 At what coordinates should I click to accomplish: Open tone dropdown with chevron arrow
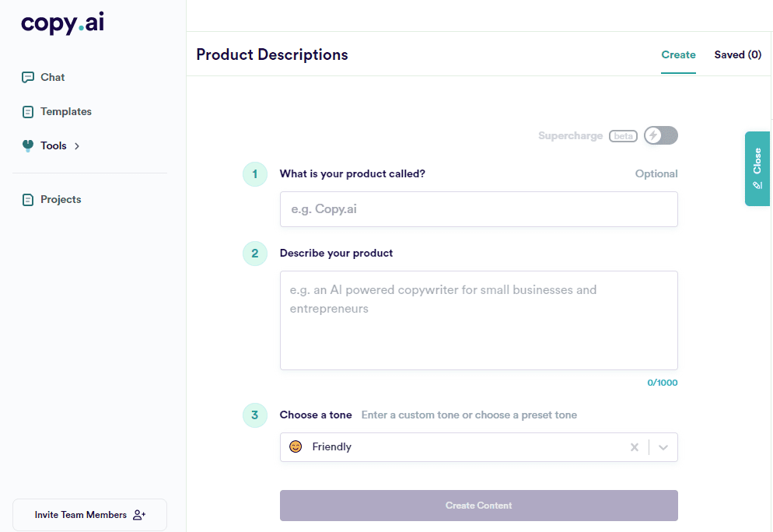pyautogui.click(x=663, y=447)
